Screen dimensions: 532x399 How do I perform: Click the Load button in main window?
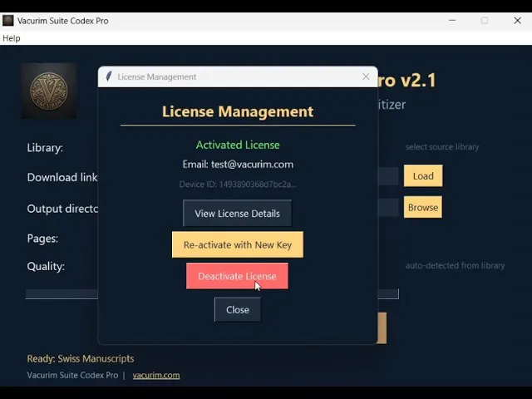pyautogui.click(x=423, y=175)
